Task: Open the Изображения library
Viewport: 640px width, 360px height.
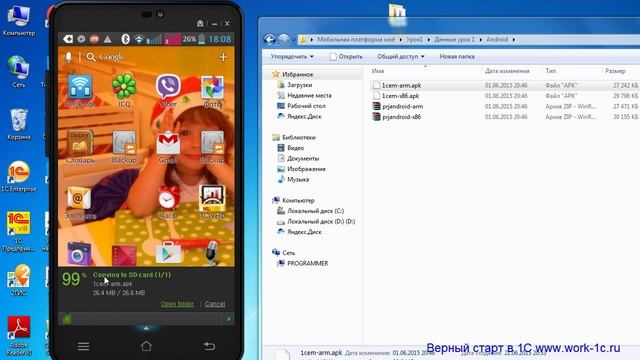Action: [x=306, y=169]
